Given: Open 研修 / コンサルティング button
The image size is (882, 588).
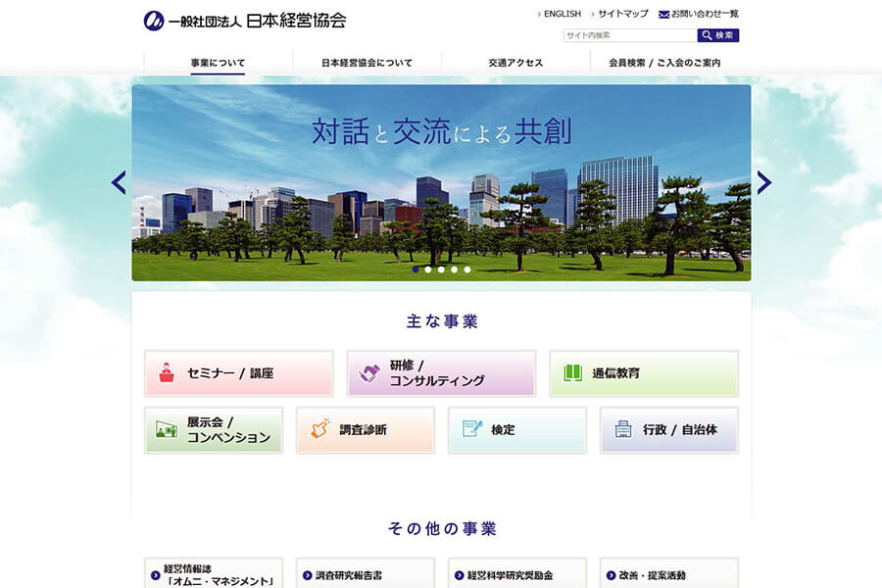Looking at the screenshot, I should [x=441, y=373].
